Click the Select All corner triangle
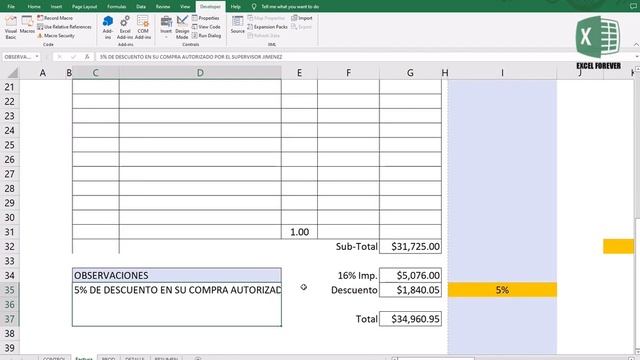Screen dimensions: 640x360 [x=13, y=73]
